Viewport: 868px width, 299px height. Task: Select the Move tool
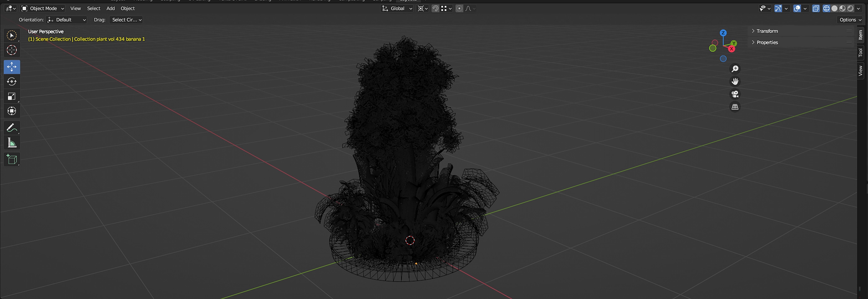(12, 67)
